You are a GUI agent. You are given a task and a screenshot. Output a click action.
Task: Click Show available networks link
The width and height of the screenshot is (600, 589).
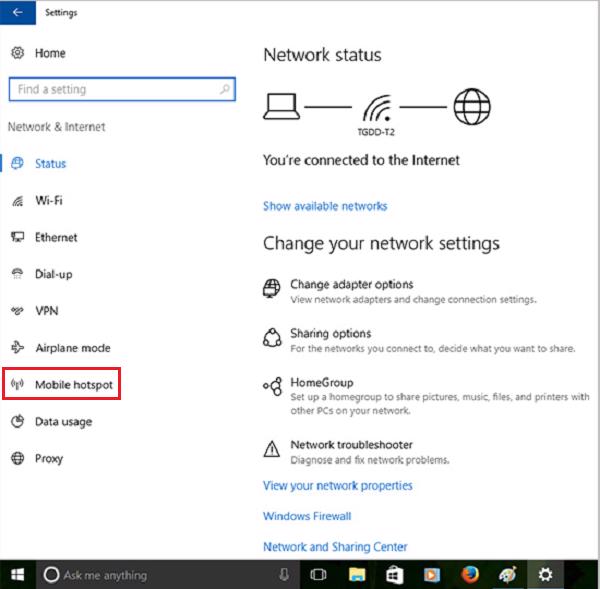click(x=324, y=206)
